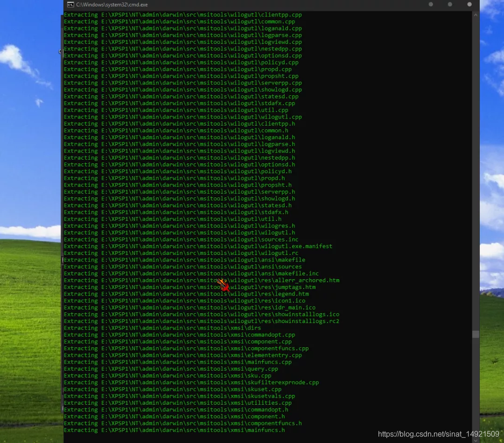This screenshot has height=443, width=504.
Task: Click the line ending in wilogutl\showlogd.cpp
Action: 182,90
